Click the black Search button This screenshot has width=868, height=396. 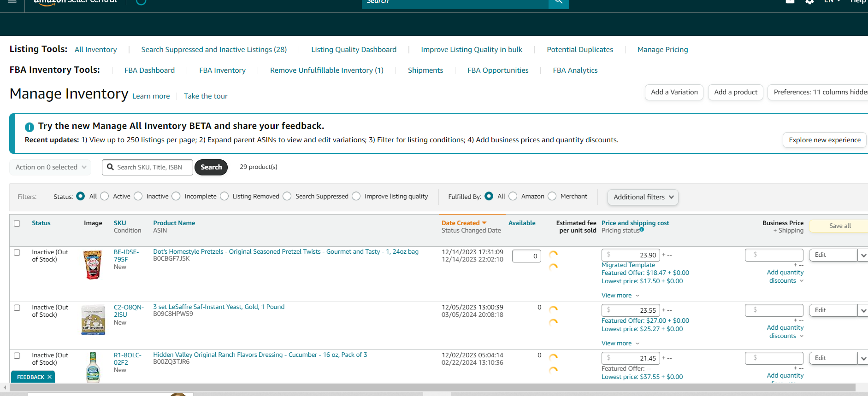point(211,167)
